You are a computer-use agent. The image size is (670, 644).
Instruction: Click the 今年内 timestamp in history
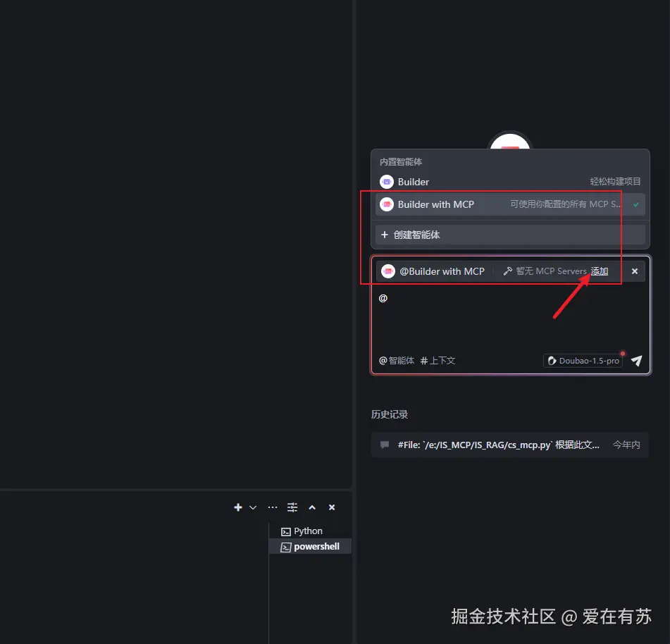(626, 445)
